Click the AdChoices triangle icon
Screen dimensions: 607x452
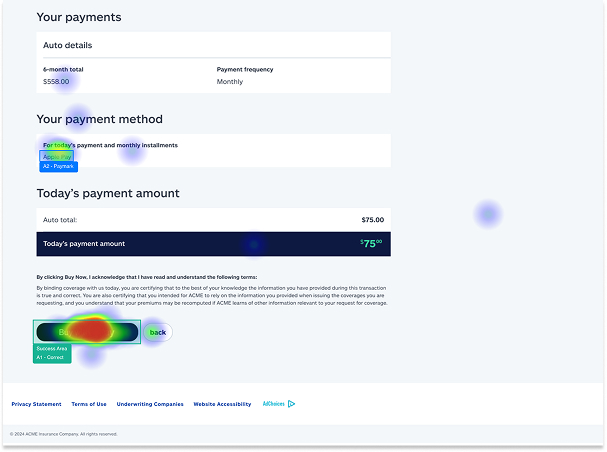click(291, 404)
